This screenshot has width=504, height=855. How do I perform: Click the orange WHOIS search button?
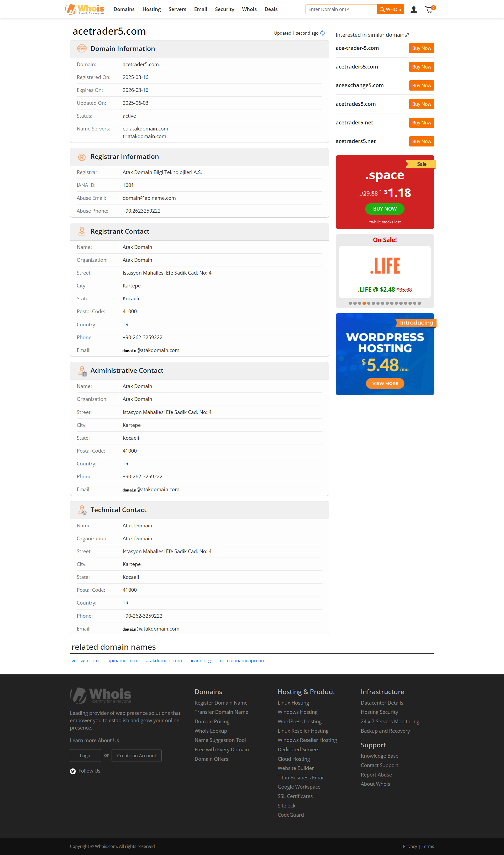390,9
